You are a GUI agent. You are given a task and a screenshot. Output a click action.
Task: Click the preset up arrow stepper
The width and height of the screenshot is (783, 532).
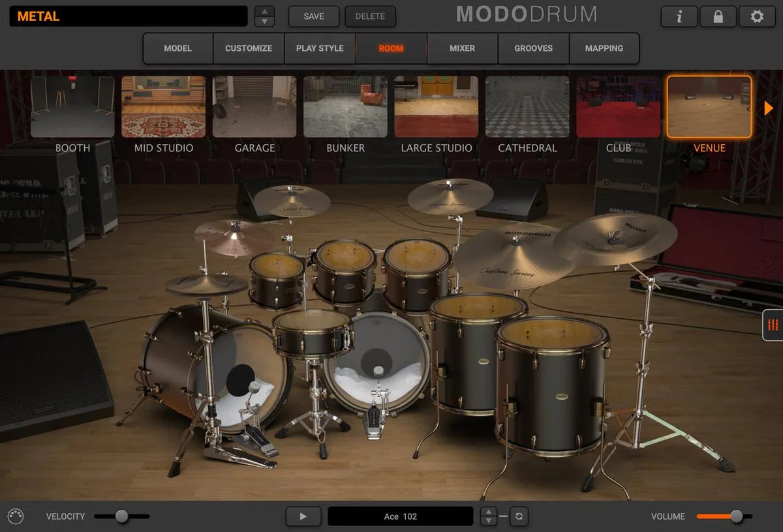tap(264, 12)
